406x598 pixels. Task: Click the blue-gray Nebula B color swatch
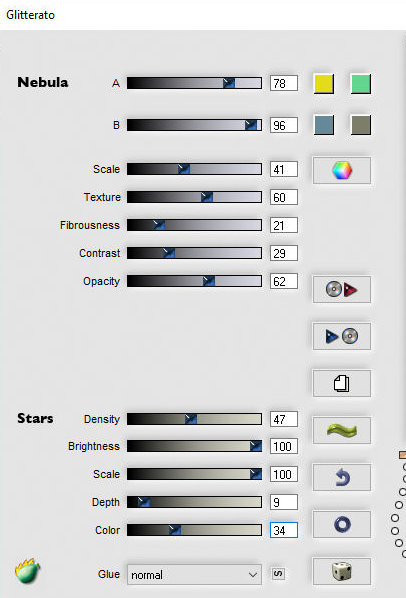(x=324, y=125)
